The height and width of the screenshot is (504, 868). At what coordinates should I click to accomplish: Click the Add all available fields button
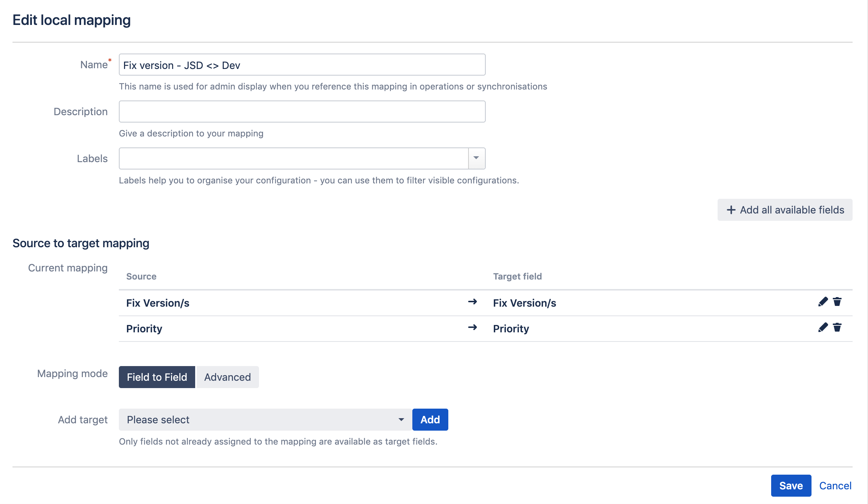(x=785, y=210)
